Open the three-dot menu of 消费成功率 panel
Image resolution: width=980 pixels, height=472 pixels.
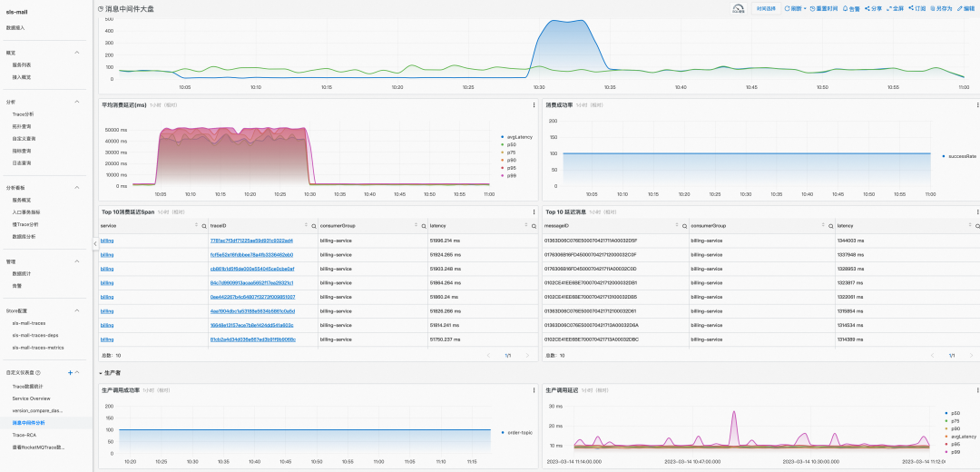(977, 105)
